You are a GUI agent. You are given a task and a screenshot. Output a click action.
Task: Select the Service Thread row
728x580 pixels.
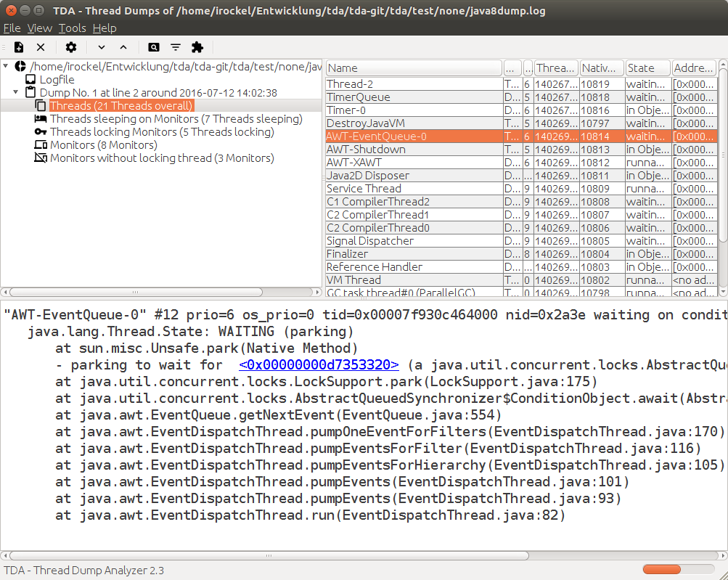click(x=521, y=188)
